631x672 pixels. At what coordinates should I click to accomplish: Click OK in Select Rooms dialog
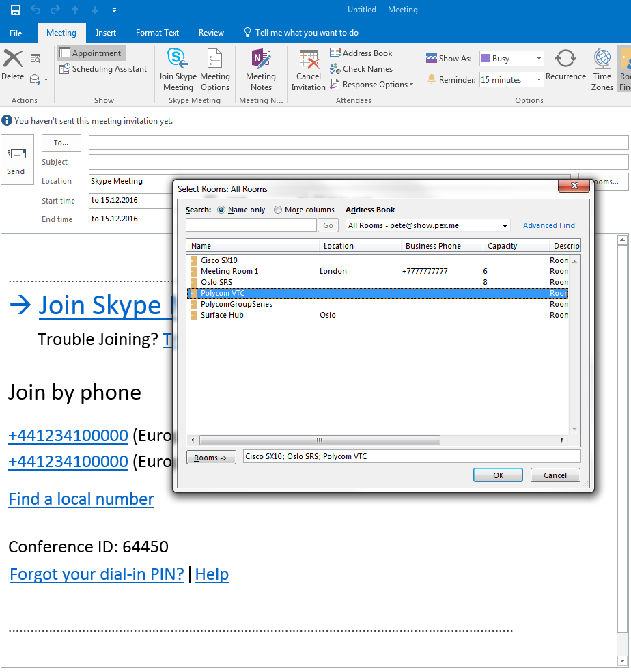tap(498, 475)
